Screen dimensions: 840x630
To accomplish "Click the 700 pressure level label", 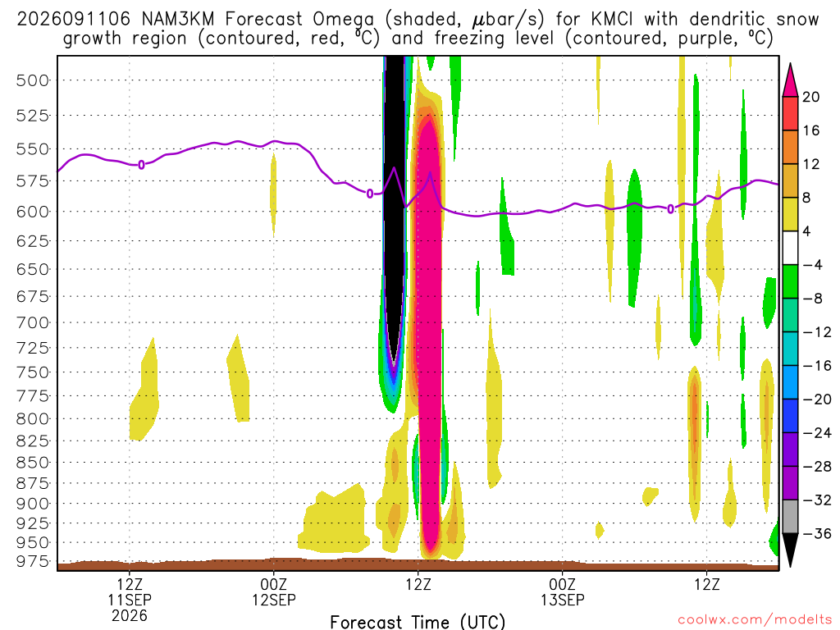I will pos(32,322).
